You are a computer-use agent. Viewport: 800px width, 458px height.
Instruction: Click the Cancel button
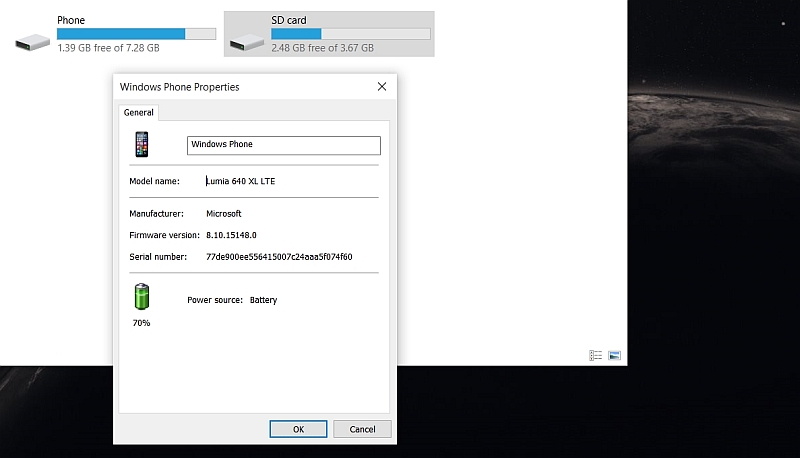tap(362, 429)
